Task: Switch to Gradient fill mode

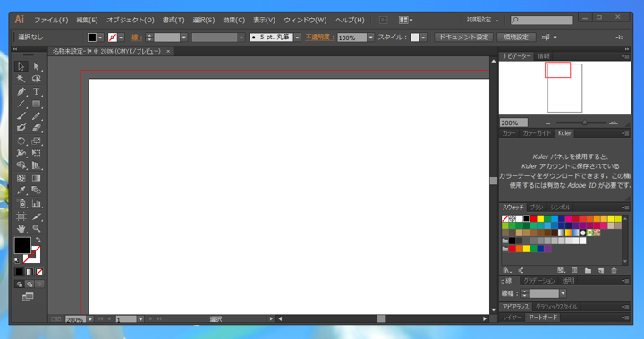Action: coord(30,272)
